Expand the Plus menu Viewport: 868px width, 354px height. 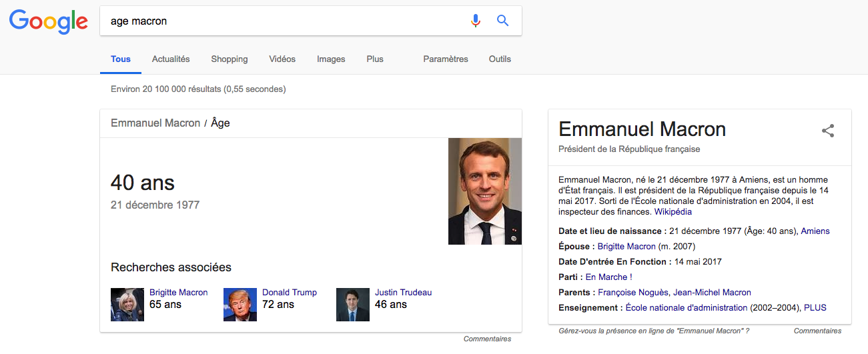point(375,59)
